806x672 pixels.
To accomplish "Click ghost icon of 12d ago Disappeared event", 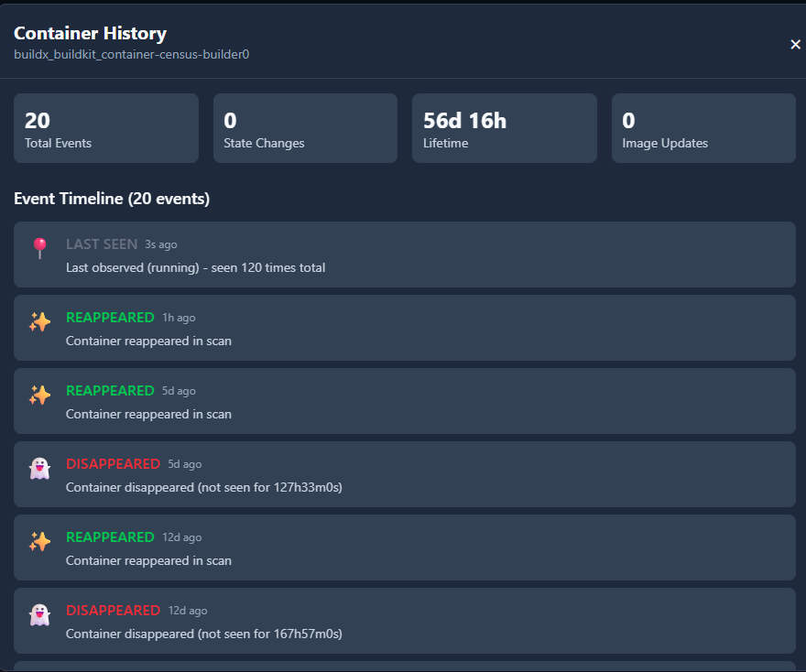I will tap(39, 614).
